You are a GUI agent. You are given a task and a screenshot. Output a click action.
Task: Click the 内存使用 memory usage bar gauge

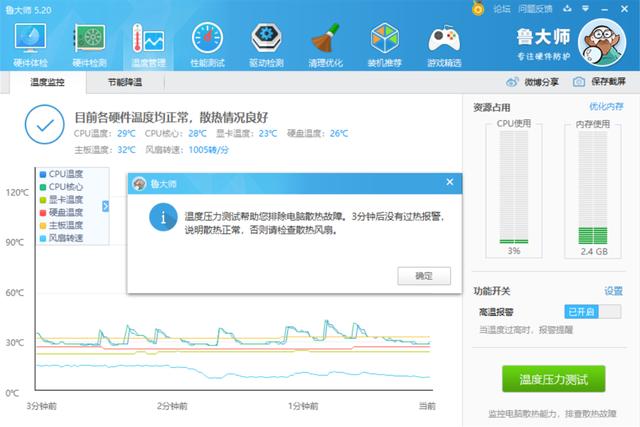point(593,187)
